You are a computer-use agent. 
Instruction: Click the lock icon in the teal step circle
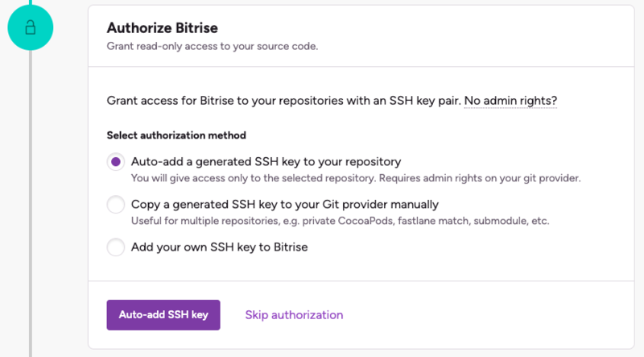click(x=31, y=28)
